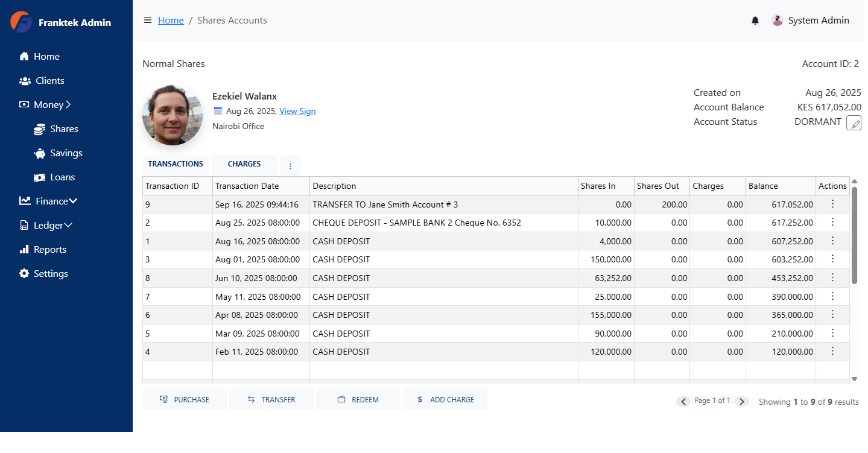Open actions menu for transaction 9
The image size is (868, 453).
(832, 204)
